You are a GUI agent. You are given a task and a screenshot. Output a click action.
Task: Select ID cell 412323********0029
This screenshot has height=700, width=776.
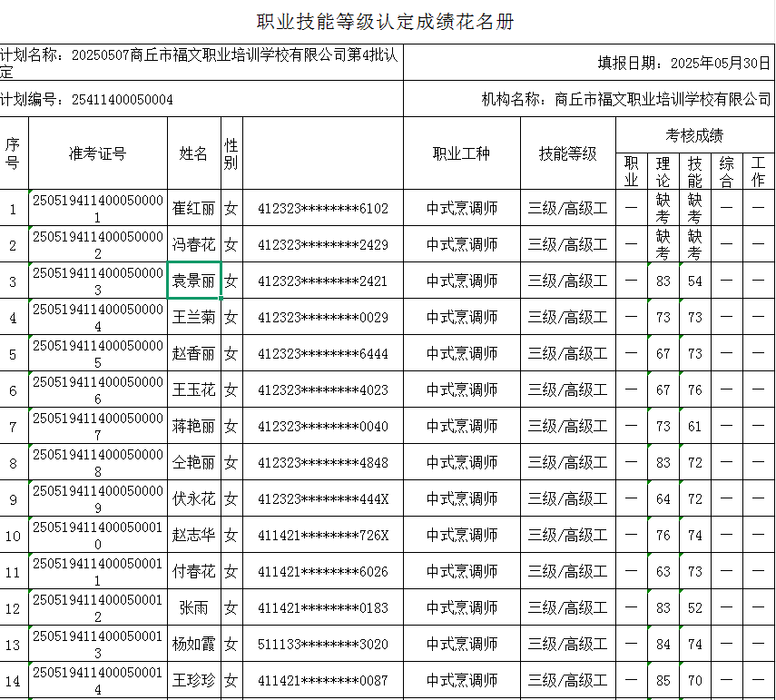tap(323, 317)
